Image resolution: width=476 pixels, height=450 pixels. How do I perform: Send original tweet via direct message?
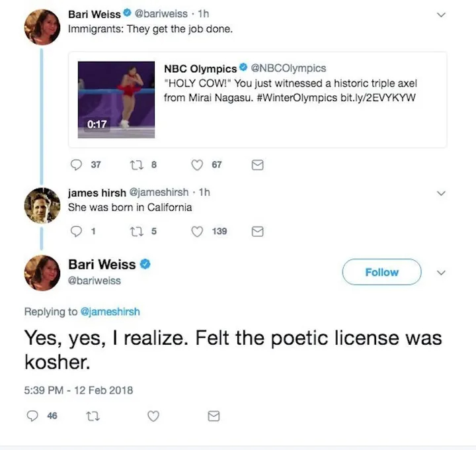[258, 165]
